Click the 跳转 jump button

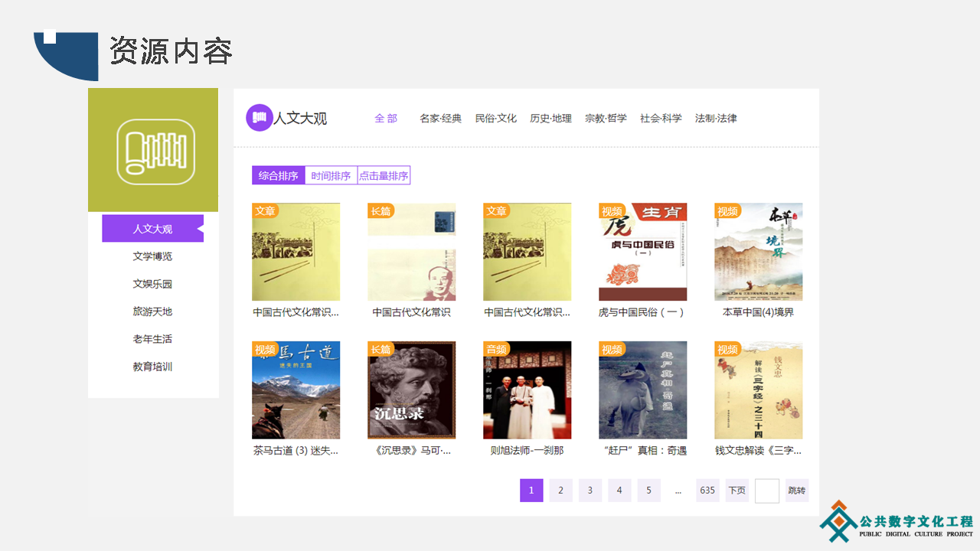(797, 491)
